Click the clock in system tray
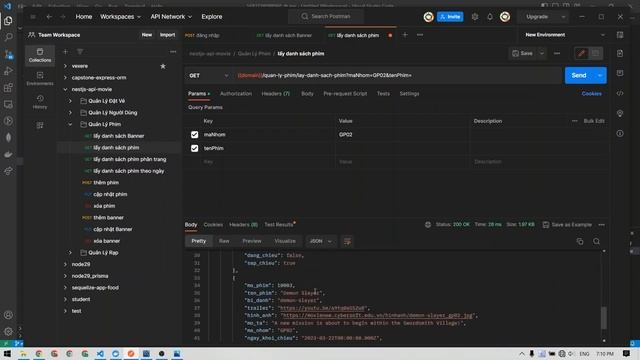 (x=604, y=353)
